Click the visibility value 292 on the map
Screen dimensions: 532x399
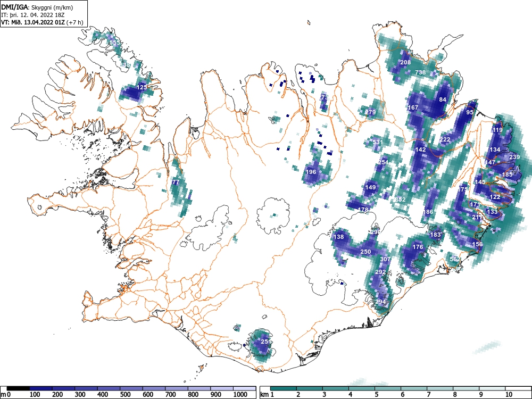click(380, 272)
